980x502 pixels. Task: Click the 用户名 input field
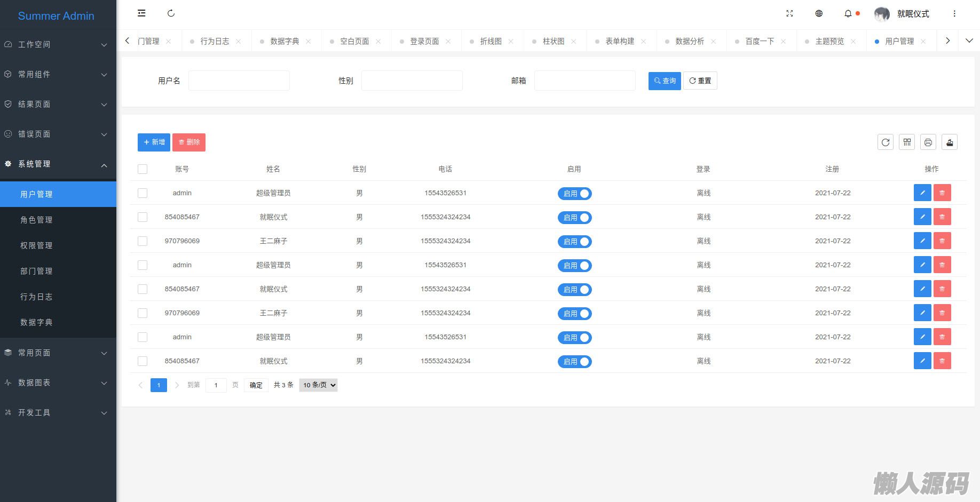(x=239, y=81)
